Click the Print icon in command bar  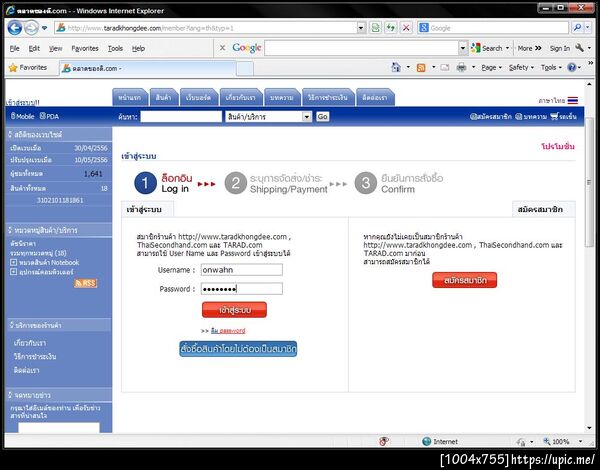(462, 68)
